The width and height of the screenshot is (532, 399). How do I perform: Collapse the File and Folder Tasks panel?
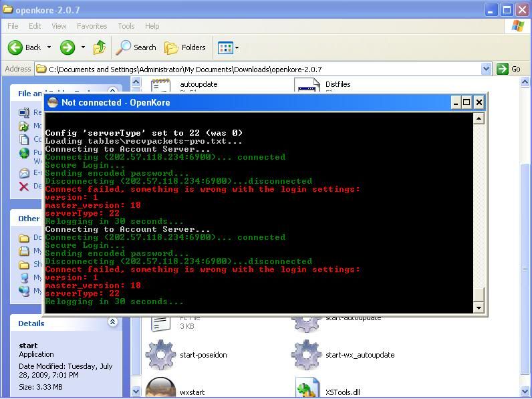113,90
